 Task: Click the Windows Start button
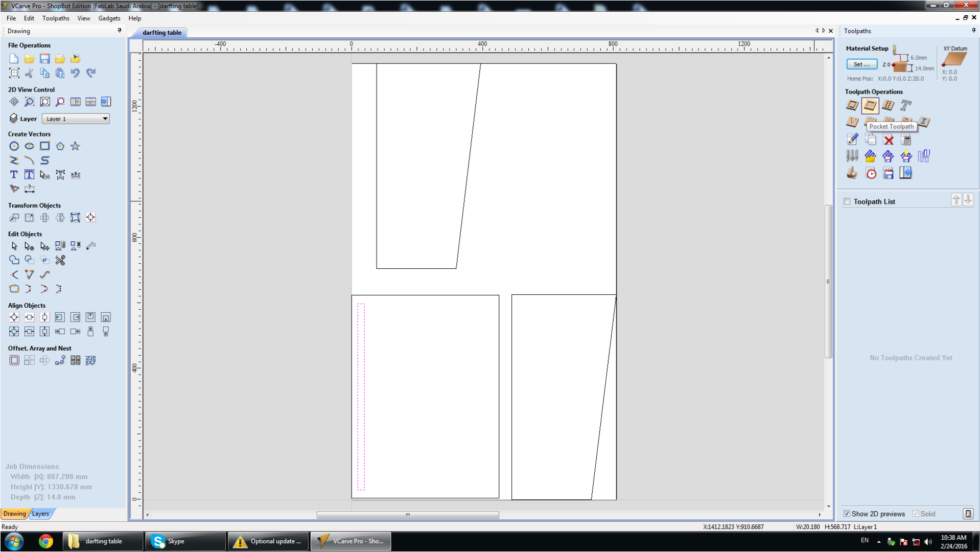(14, 541)
